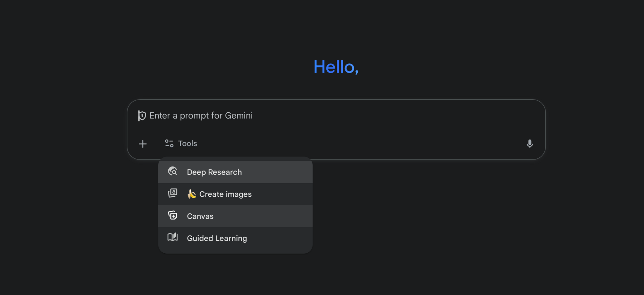Click the banana emoji beside Create images
The image size is (644, 295).
coord(192,194)
